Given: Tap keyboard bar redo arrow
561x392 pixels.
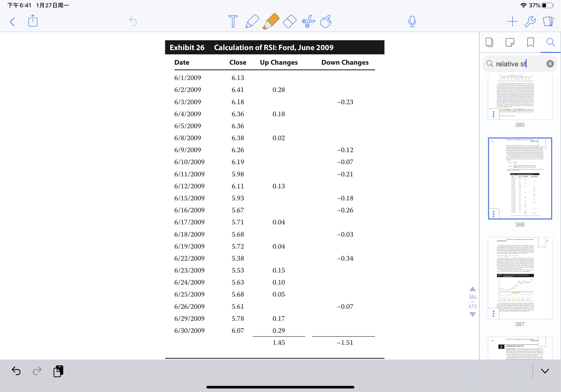Looking at the screenshot, I should [x=37, y=371].
